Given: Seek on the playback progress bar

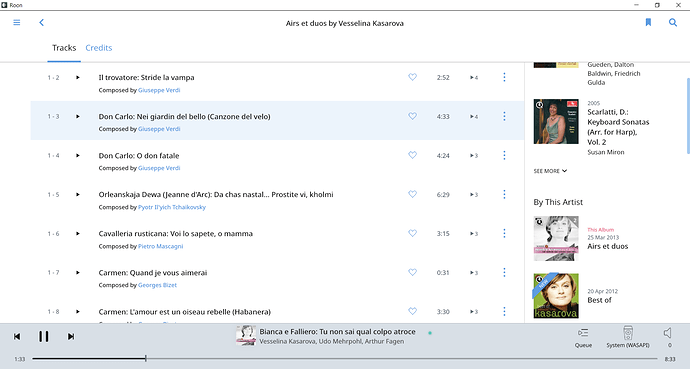Looking at the screenshot, I should pyautogui.click(x=344, y=359).
